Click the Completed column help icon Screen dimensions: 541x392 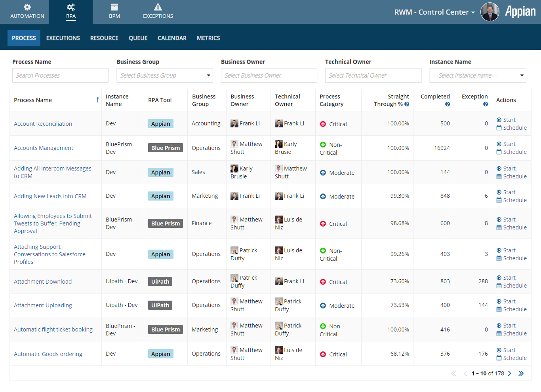click(x=448, y=104)
